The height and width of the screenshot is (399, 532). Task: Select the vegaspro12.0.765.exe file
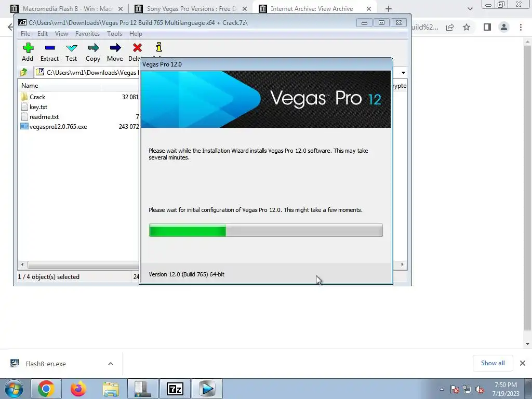pyautogui.click(x=58, y=127)
